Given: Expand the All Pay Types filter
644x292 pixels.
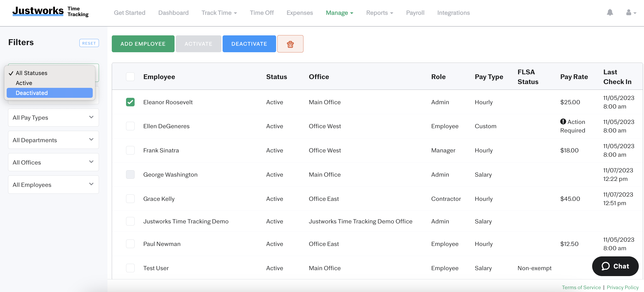Looking at the screenshot, I should (53, 117).
